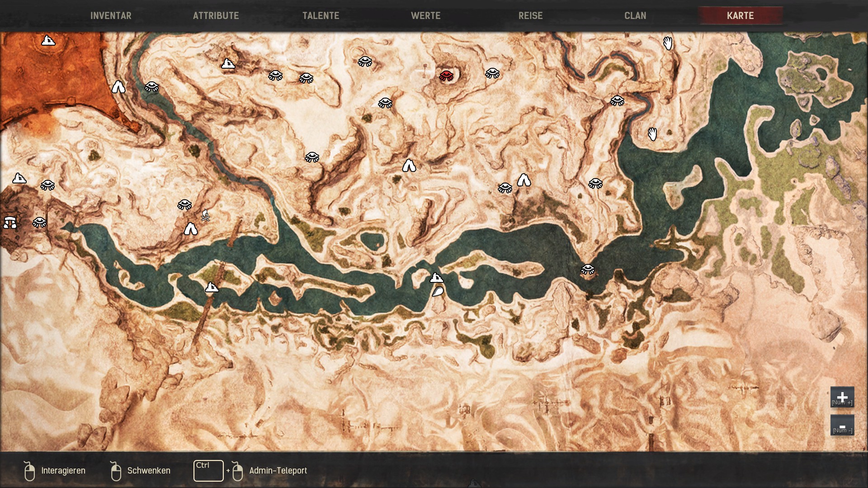Viewport: 868px width, 488px height.
Task: Click the lower hand marker near the lake
Action: pos(652,134)
